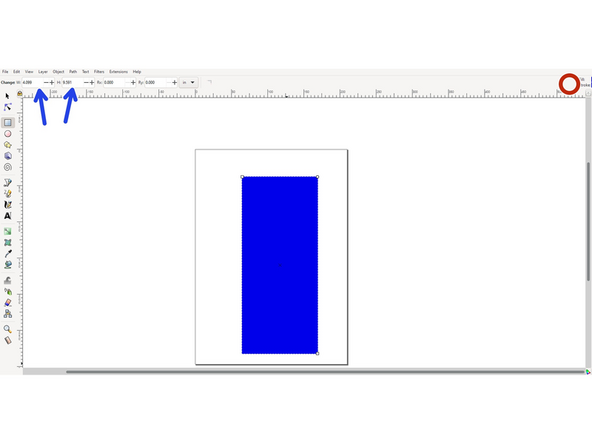Click the blue rectangle on the canvas
This screenshot has height=444, width=592.
(280, 265)
